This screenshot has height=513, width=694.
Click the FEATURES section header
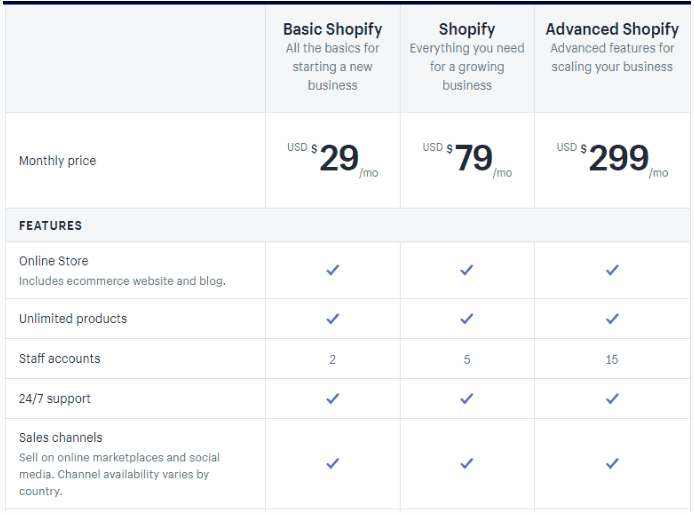[x=51, y=226]
